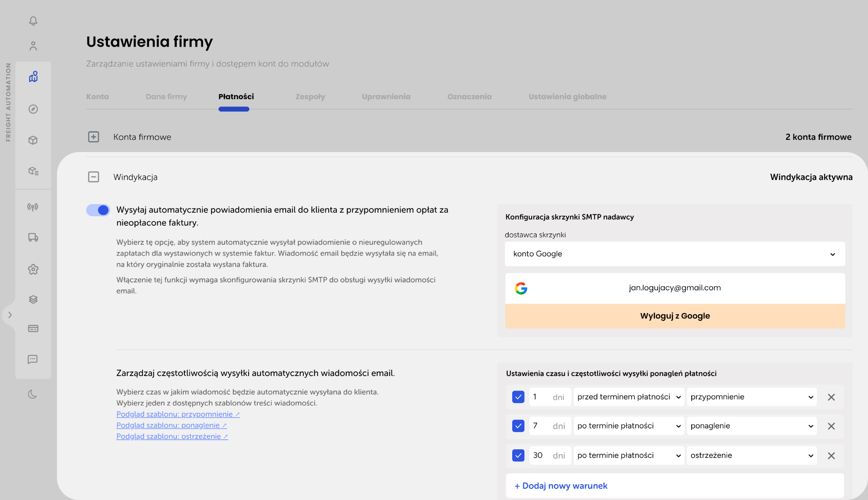This screenshot has height=500, width=868.
Task: Open the gear settings icon in sidebar
Action: (33, 269)
